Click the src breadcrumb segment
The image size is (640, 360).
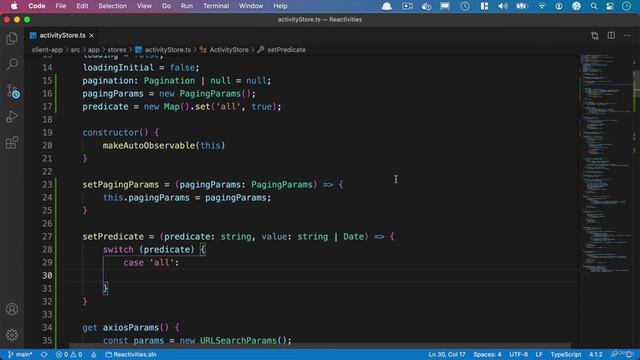point(75,50)
